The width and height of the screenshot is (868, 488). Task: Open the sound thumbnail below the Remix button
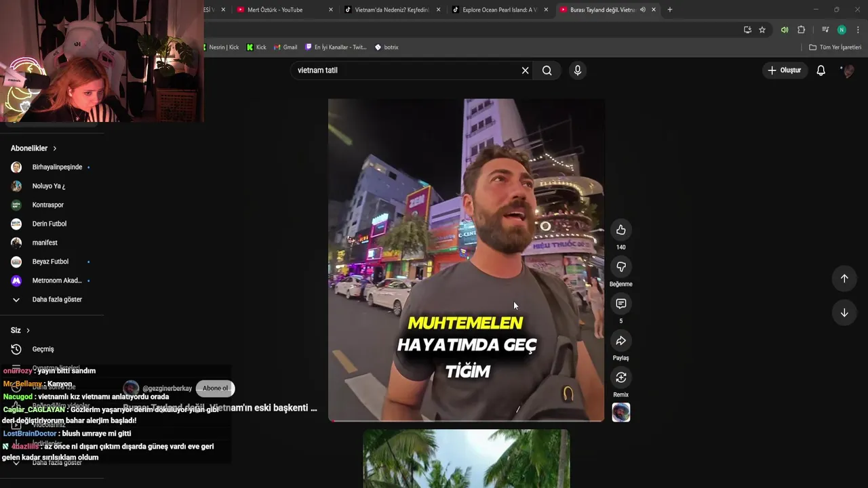(620, 412)
